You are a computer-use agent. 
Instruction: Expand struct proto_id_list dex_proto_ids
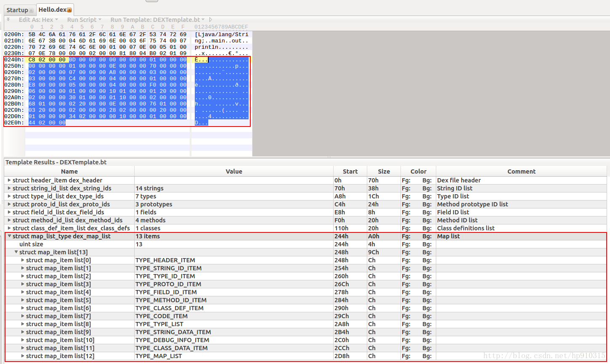point(9,204)
